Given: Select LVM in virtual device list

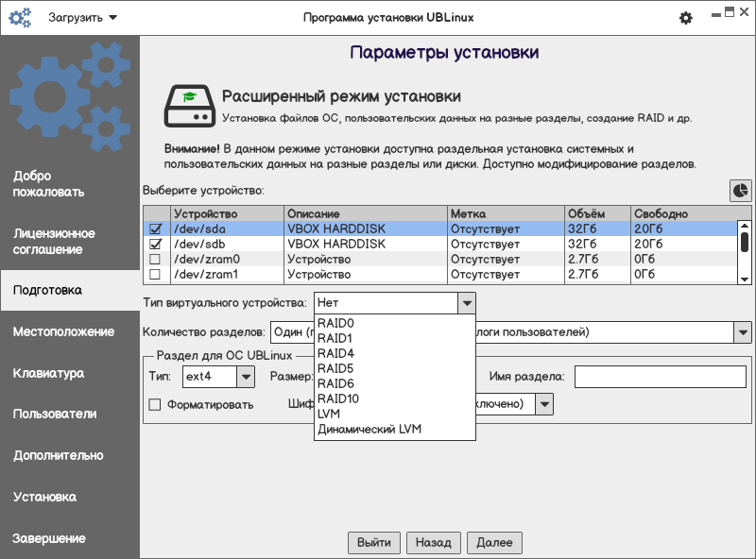Looking at the screenshot, I should [x=329, y=414].
